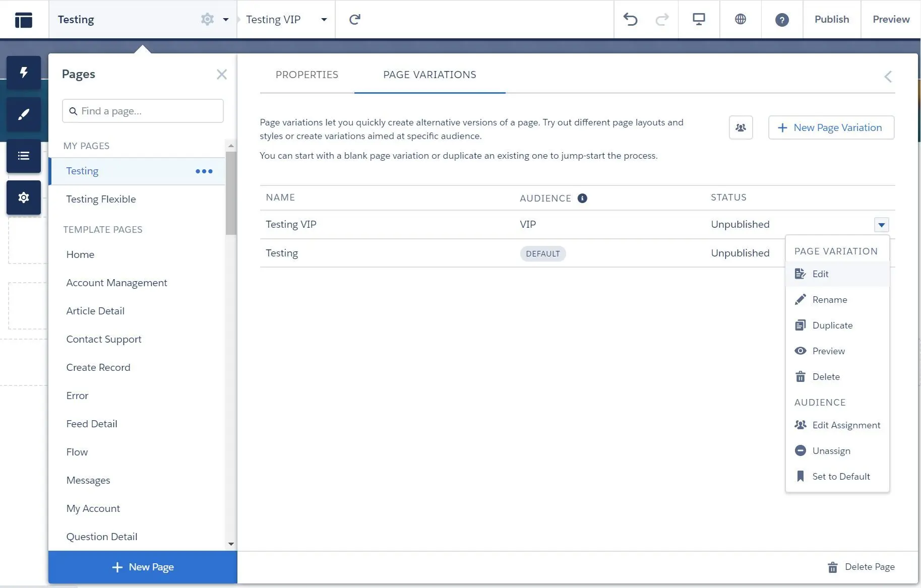This screenshot has height=588, width=921.
Task: Open the Settings gear sidebar panel
Action: (24, 198)
